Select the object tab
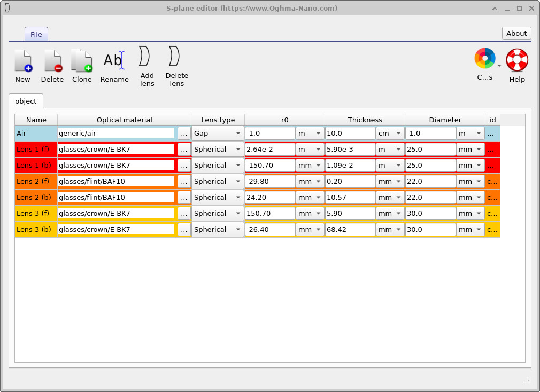 tap(26, 101)
